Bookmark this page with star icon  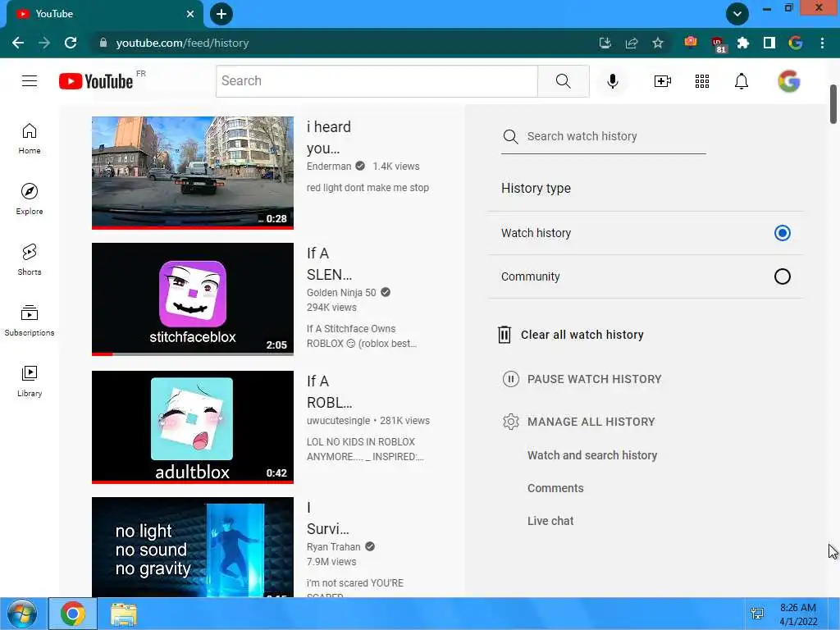(658, 43)
